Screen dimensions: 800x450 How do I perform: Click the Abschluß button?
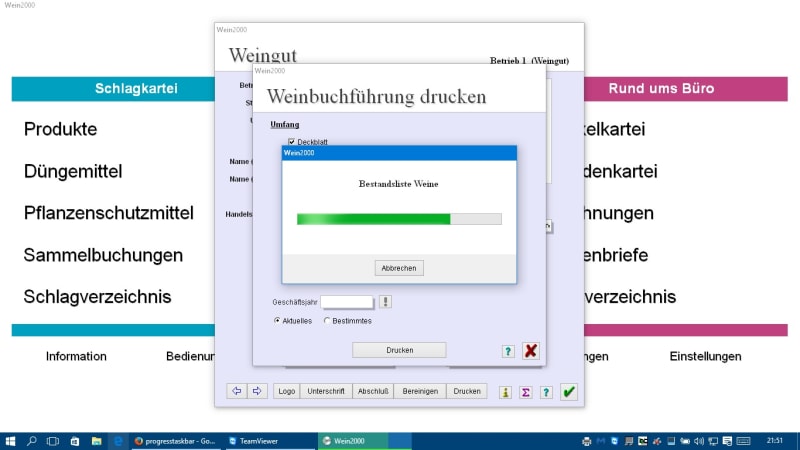tap(373, 391)
